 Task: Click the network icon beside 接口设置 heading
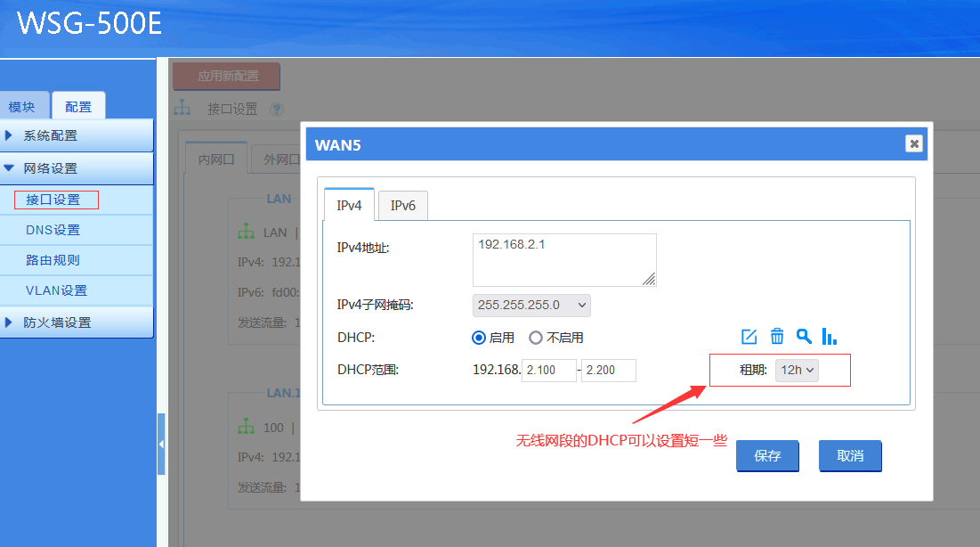[182, 108]
